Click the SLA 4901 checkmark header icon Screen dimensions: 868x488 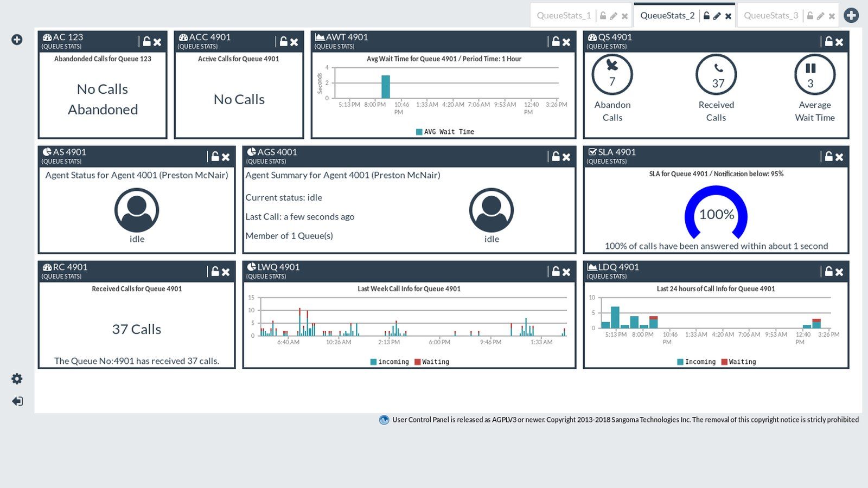click(592, 152)
